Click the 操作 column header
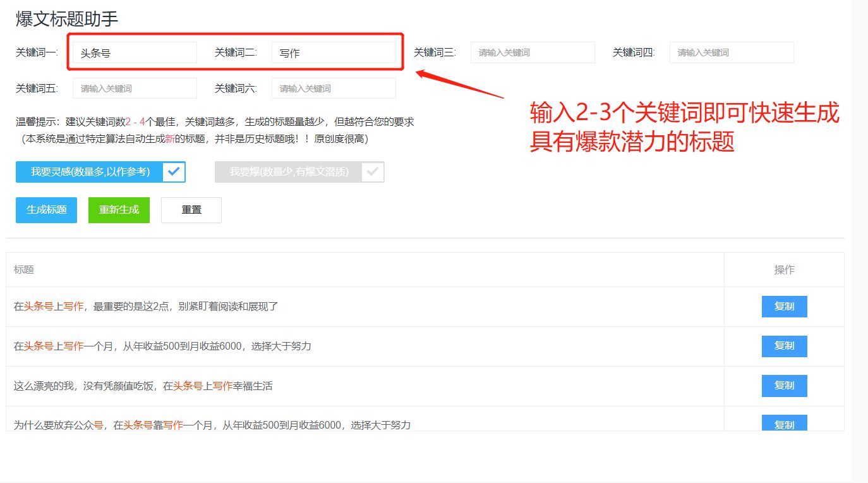868x483 pixels. tap(783, 269)
